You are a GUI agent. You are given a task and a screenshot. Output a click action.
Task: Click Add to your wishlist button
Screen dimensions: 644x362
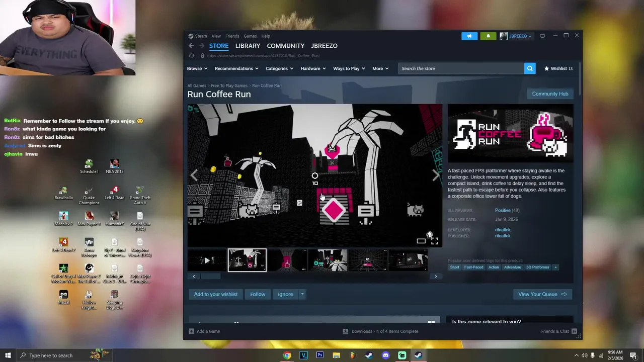pos(216,294)
